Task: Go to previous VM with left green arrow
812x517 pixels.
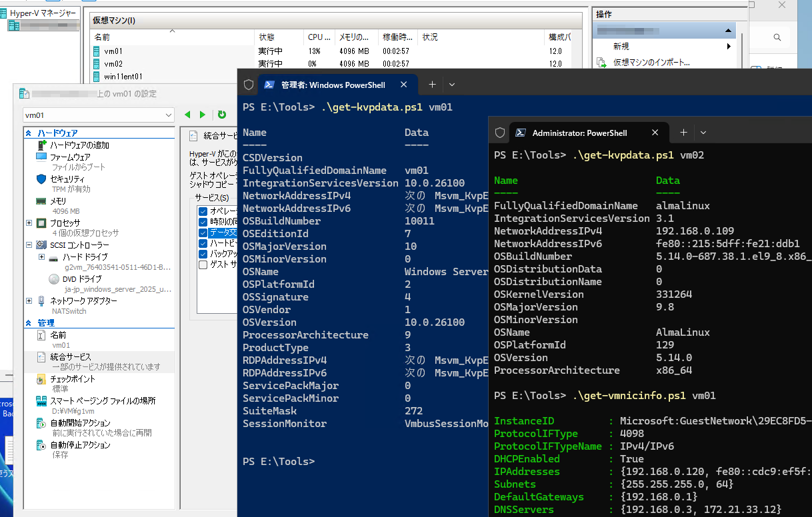Action: pos(188,115)
